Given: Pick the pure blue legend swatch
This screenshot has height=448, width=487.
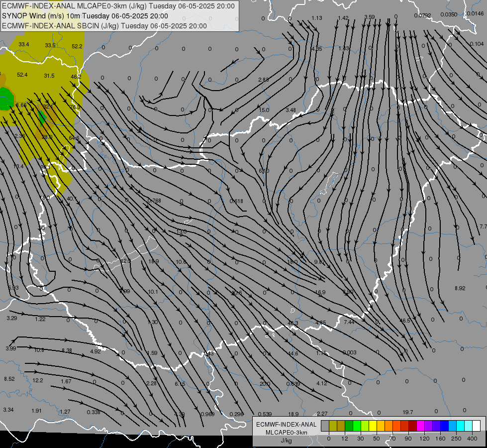Looking at the screenshot, I should [x=444, y=426].
